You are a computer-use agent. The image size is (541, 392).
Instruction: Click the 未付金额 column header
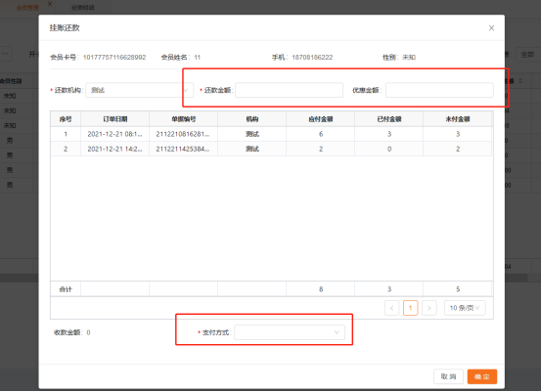pos(458,119)
